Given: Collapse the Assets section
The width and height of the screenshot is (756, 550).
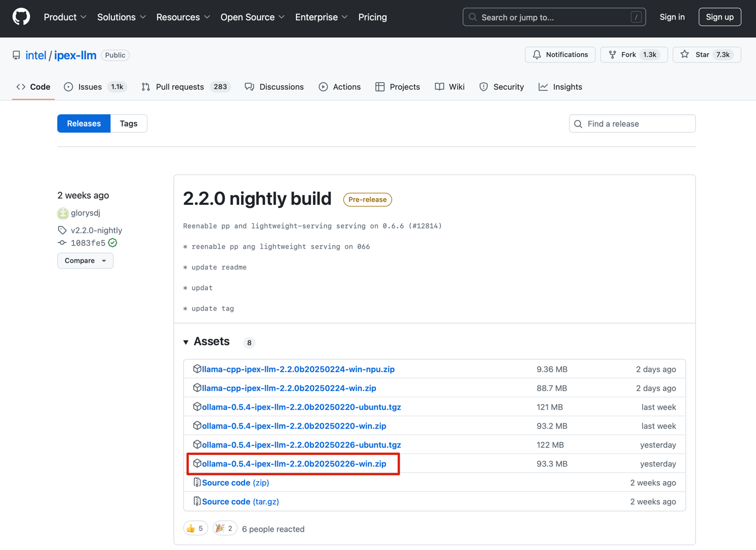Looking at the screenshot, I should 186,342.
